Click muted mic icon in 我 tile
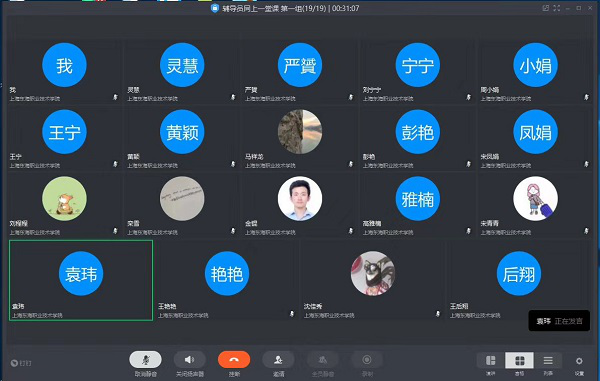 click(x=115, y=97)
